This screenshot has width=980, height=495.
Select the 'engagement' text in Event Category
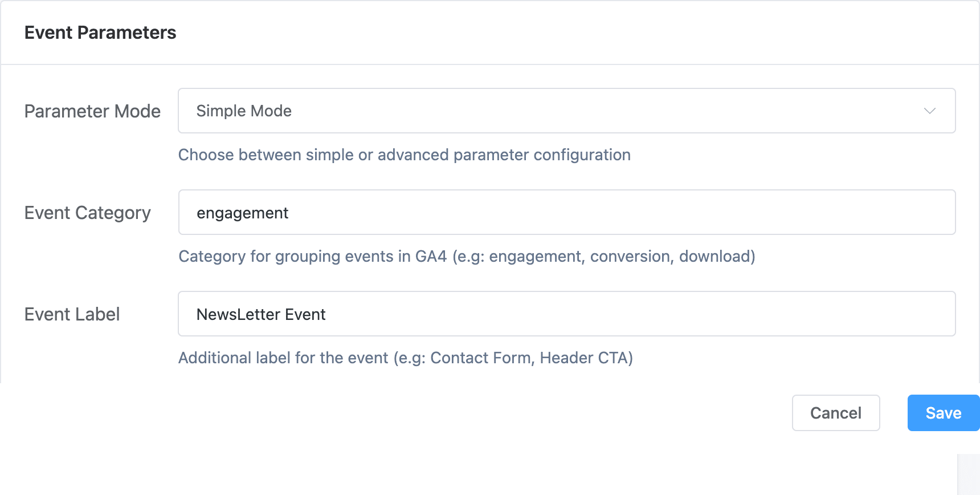click(x=242, y=212)
